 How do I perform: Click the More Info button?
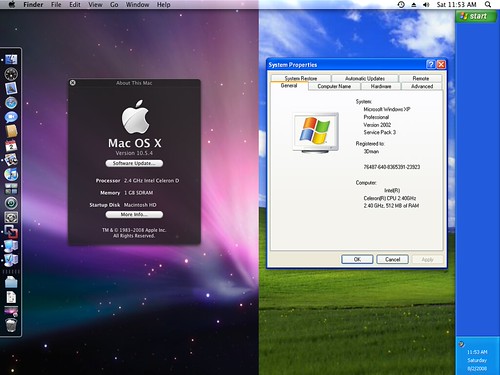[x=134, y=215]
